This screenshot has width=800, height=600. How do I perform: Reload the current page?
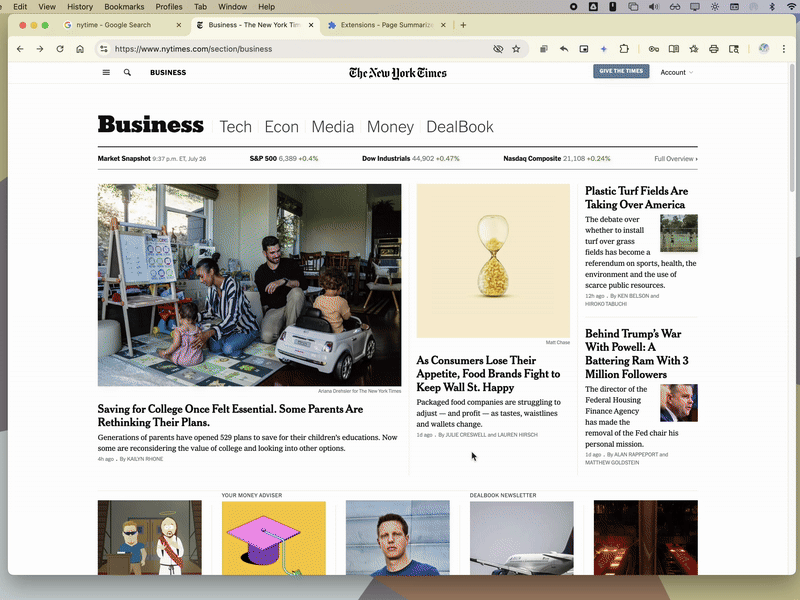click(60, 49)
